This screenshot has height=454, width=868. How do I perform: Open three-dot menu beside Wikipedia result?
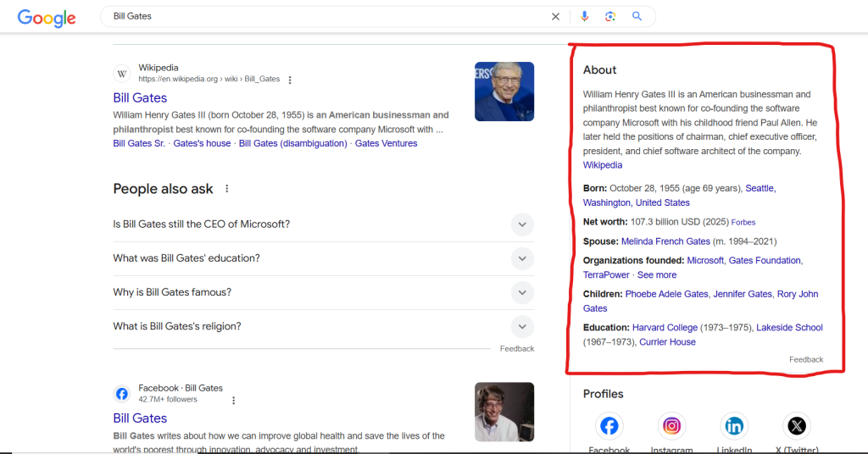click(x=290, y=80)
